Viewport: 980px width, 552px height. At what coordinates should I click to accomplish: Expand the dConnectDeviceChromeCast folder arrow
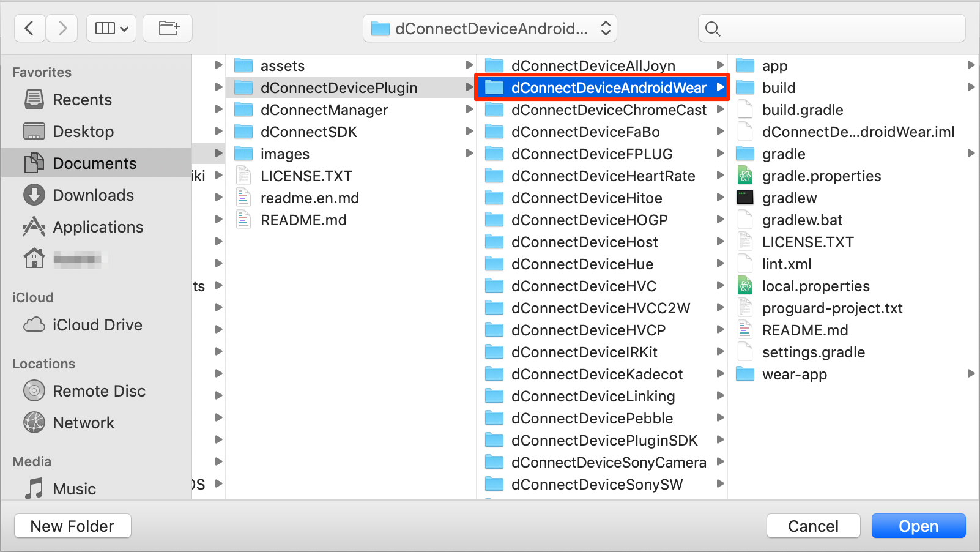click(x=720, y=110)
